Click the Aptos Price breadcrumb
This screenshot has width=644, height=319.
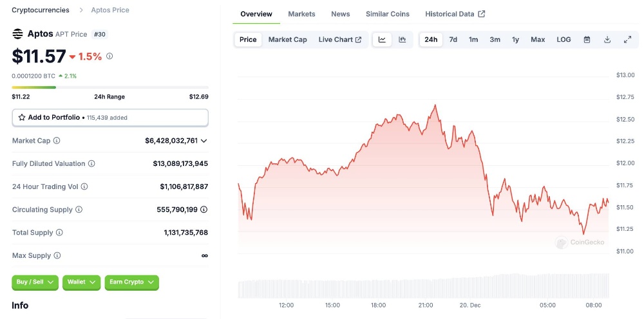[x=110, y=10]
